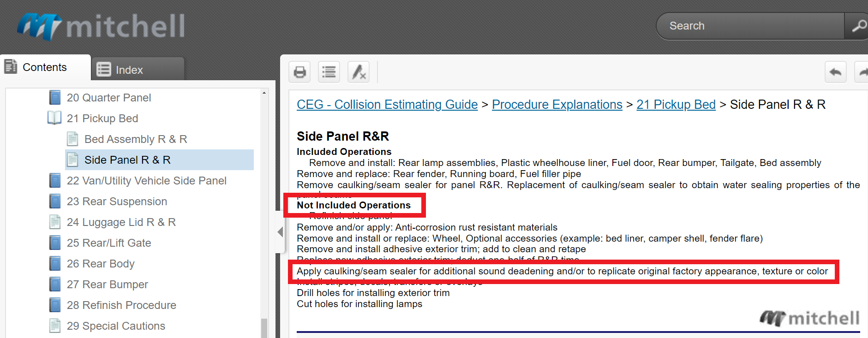Collapse the sidebar with the splitter arrow
This screenshot has width=868, height=338.
(280, 232)
